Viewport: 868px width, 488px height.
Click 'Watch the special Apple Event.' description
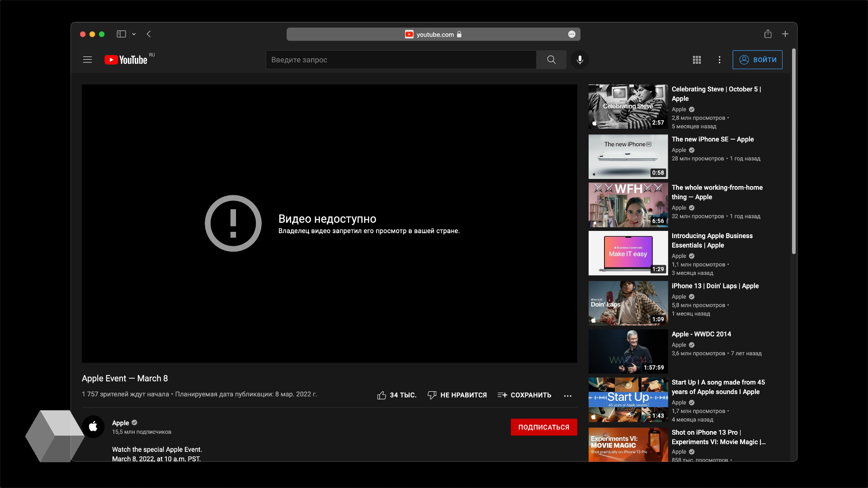(157, 450)
